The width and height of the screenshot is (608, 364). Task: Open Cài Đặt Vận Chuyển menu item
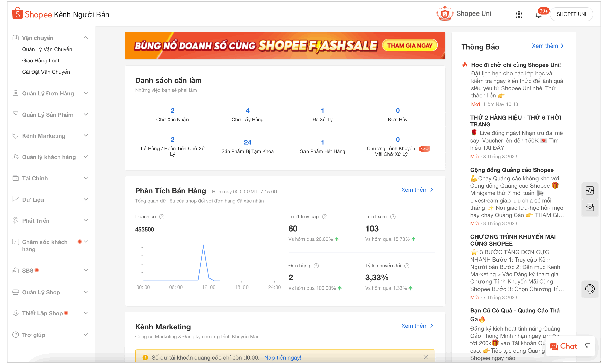46,72
